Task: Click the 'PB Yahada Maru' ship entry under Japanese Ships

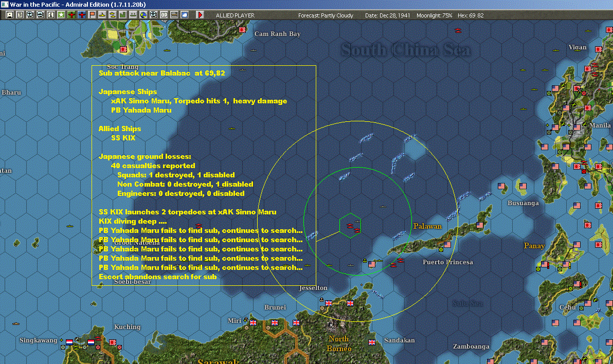Action: [x=141, y=110]
